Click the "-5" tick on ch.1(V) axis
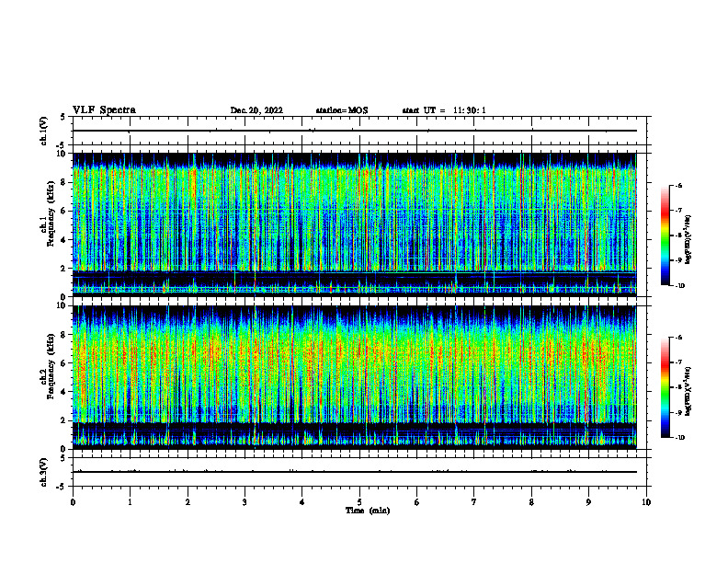Viewport: 728px width, 563px height. coord(63,145)
